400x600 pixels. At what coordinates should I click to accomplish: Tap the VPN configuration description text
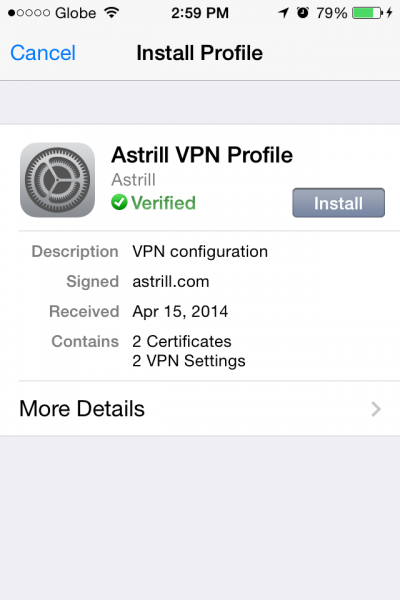[x=200, y=252]
